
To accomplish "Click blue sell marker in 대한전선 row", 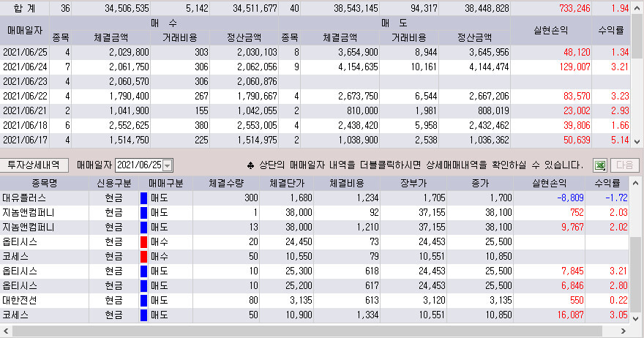I will tap(143, 300).
